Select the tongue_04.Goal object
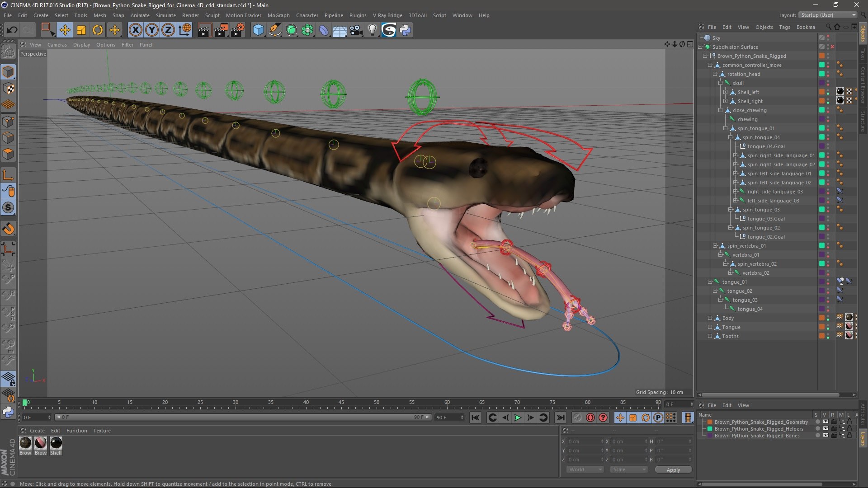 pos(766,146)
